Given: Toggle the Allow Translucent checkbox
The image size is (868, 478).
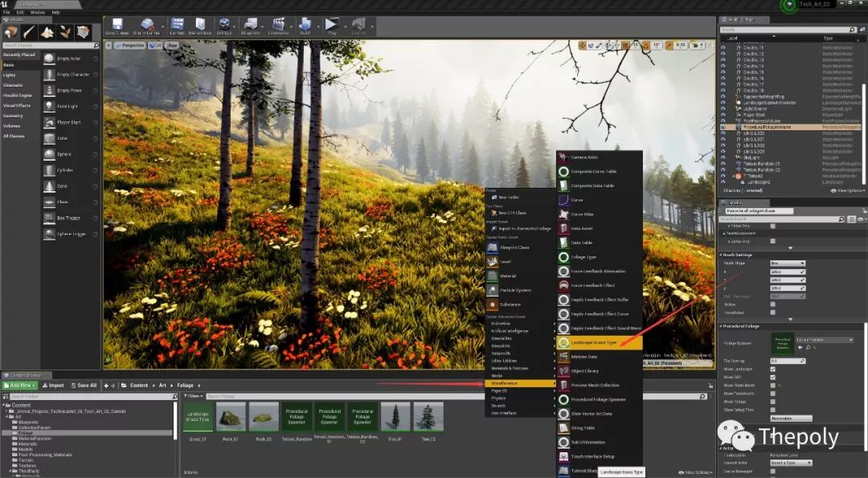Looking at the screenshot, I should (773, 394).
